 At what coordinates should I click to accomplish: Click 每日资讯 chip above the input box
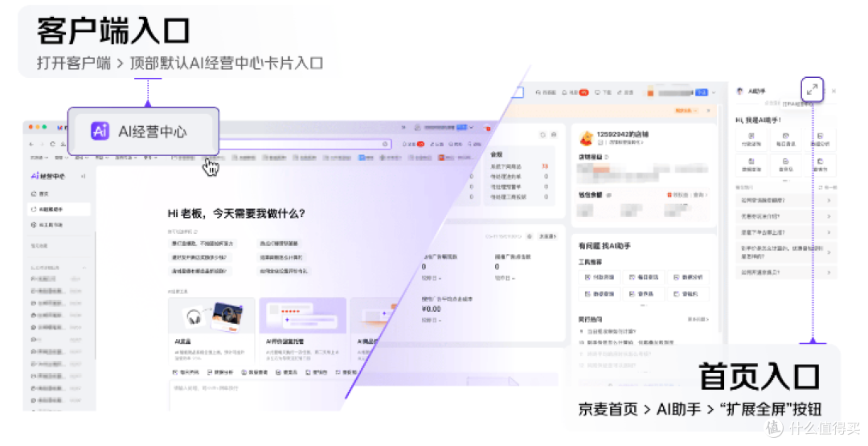[186, 372]
